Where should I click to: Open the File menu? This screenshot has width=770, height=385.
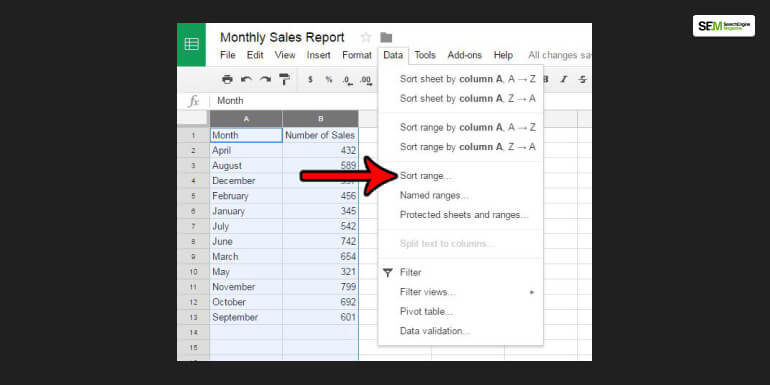point(228,55)
